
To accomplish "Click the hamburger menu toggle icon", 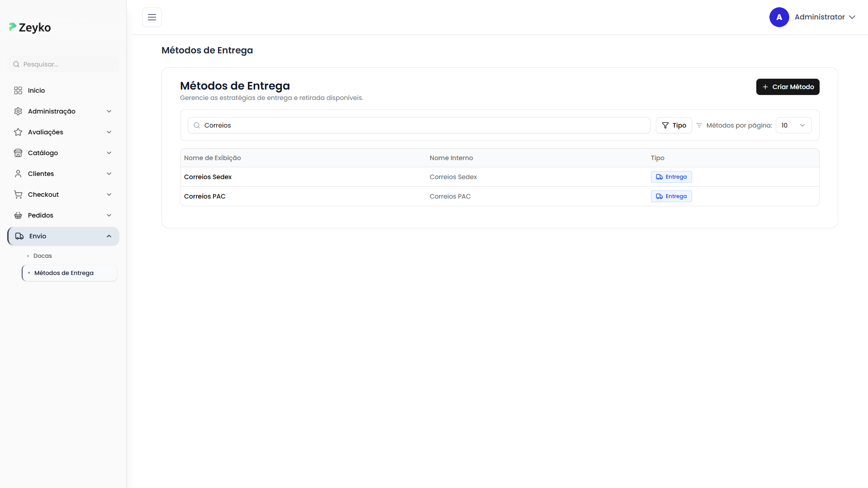I will pyautogui.click(x=152, y=17).
